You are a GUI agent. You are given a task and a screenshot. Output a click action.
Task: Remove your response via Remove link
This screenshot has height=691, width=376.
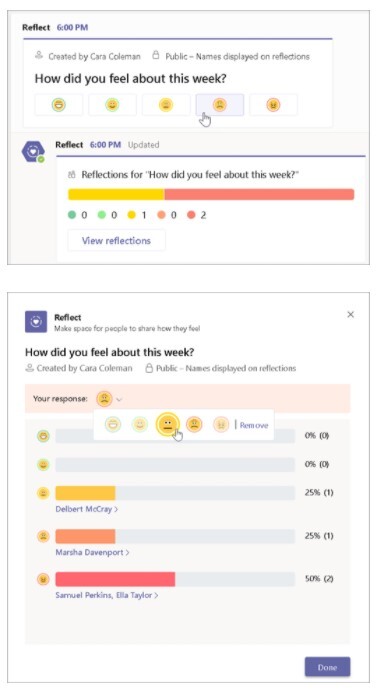[254, 425]
